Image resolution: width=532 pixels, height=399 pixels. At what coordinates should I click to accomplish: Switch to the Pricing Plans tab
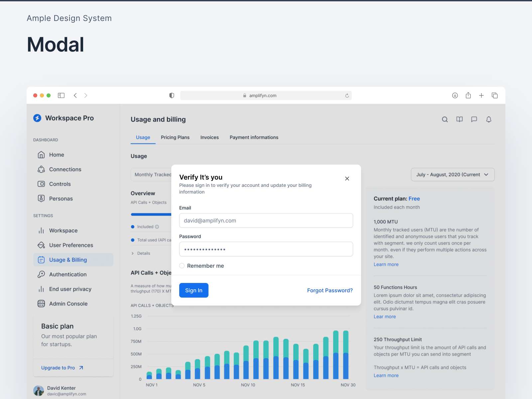[x=175, y=137]
